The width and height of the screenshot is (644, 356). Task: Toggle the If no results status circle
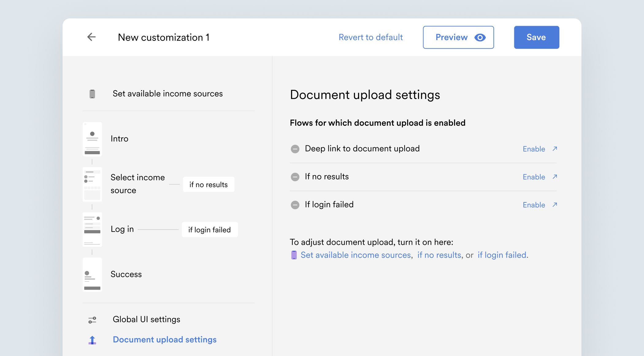(295, 177)
